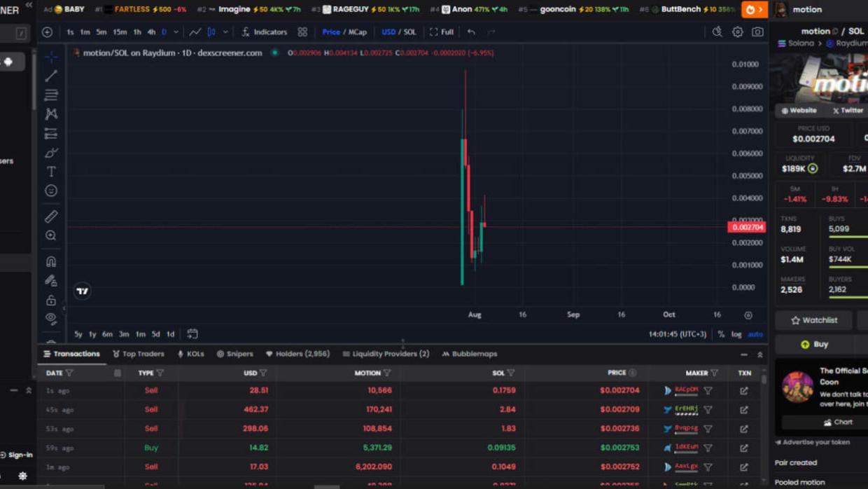The width and height of the screenshot is (868, 489).
Task: Filter transactions by USD amount
Action: click(263, 373)
